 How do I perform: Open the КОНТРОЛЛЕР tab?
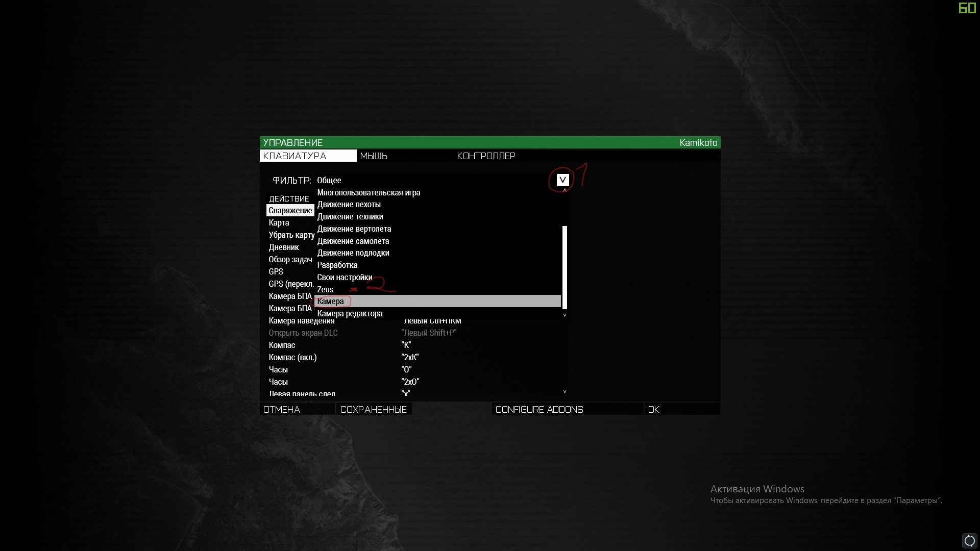tap(486, 156)
